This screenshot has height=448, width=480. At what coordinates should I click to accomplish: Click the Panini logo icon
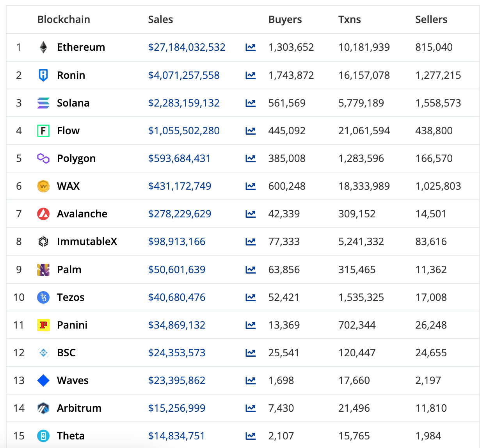(43, 325)
